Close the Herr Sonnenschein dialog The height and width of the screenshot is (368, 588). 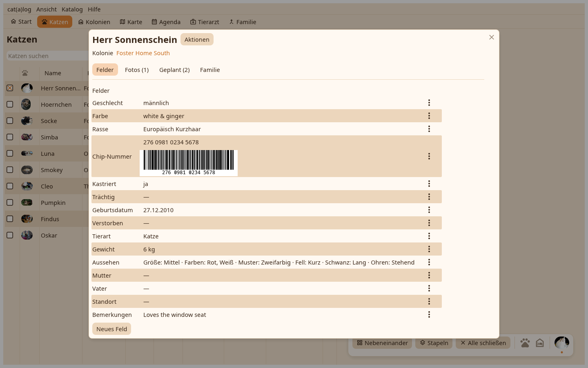coord(492,37)
